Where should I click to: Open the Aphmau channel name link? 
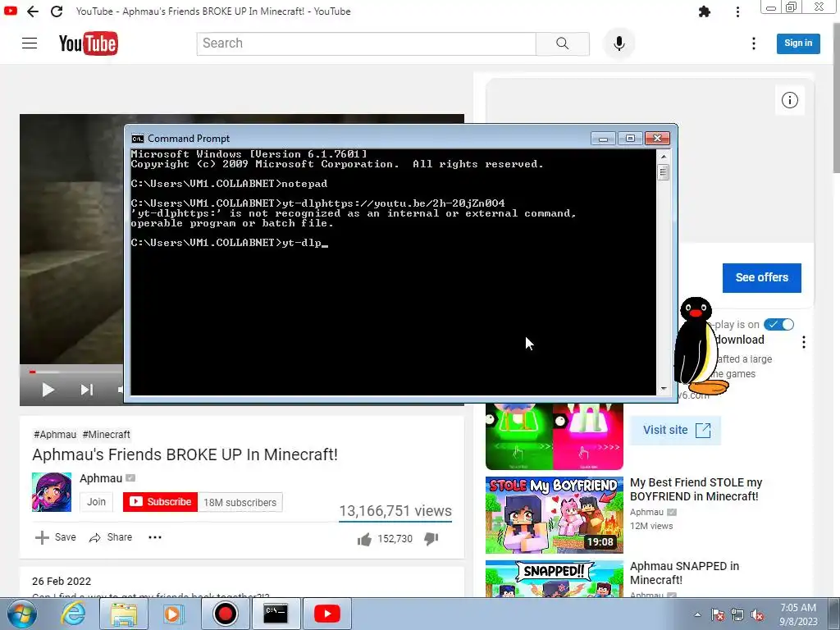101,478
